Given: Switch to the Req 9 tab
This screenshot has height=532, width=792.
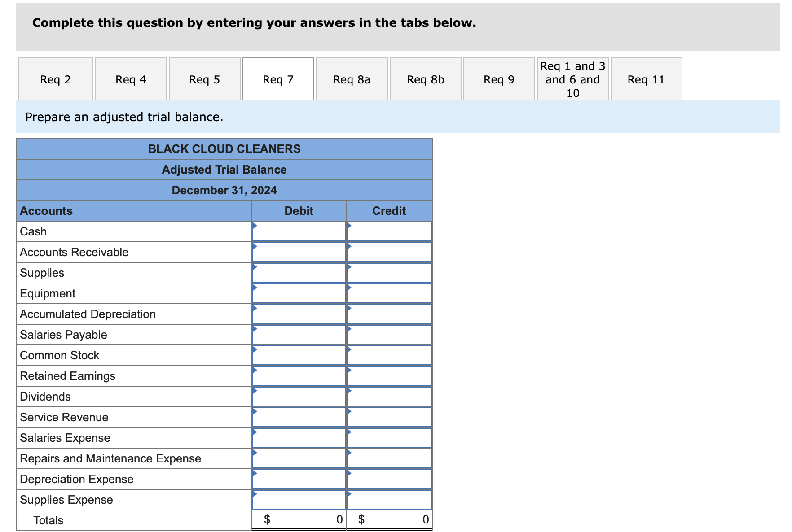Looking at the screenshot, I should click(x=499, y=79).
